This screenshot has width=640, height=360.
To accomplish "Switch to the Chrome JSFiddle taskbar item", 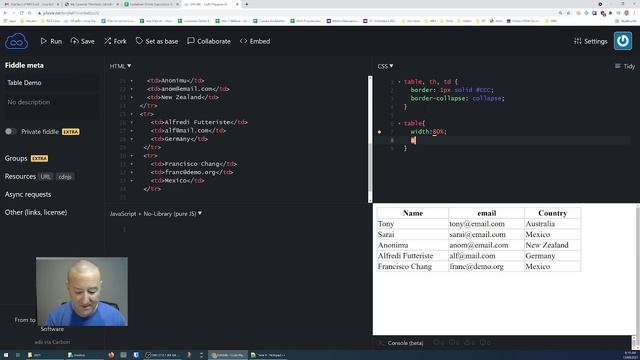I will [228, 355].
